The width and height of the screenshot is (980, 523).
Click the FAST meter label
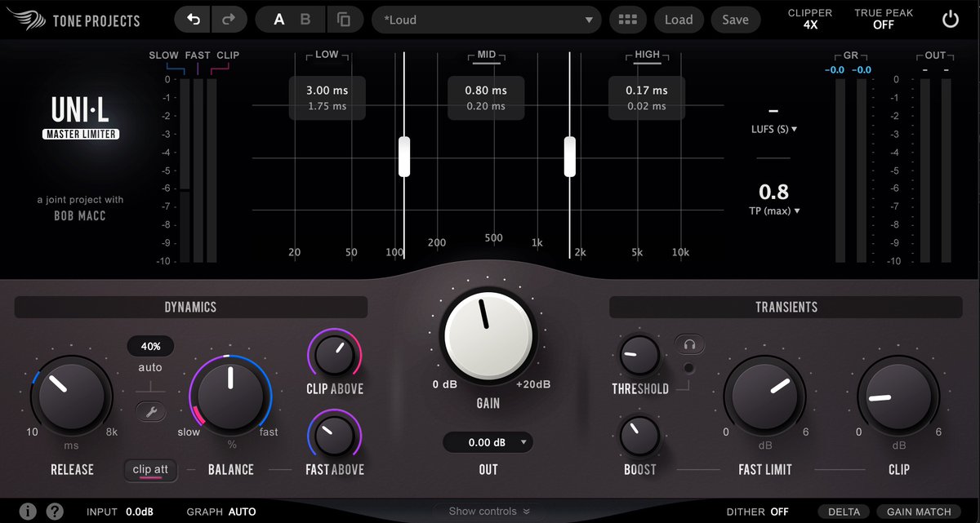tap(198, 55)
